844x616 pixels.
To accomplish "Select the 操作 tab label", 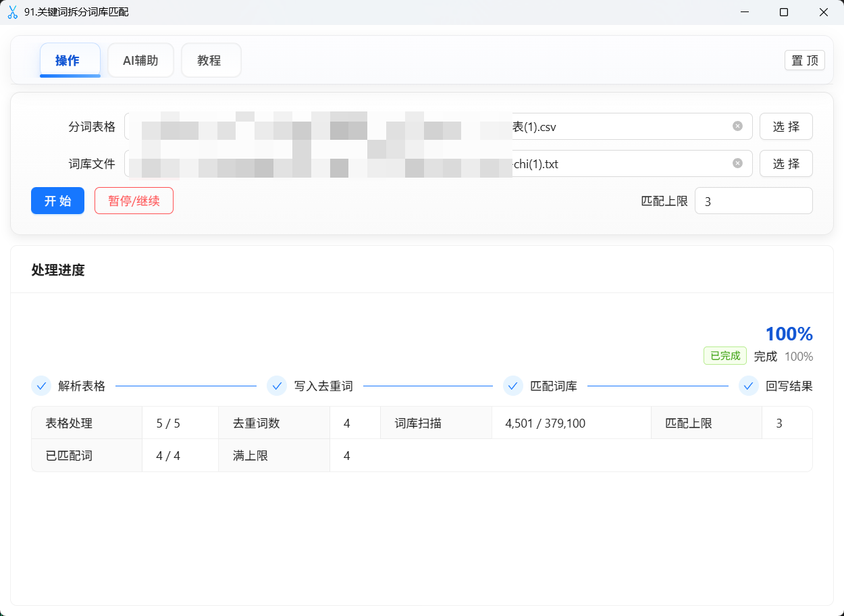I will coord(70,60).
